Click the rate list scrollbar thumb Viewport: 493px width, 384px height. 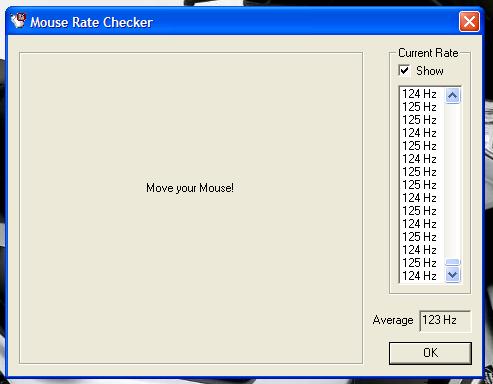[453, 262]
